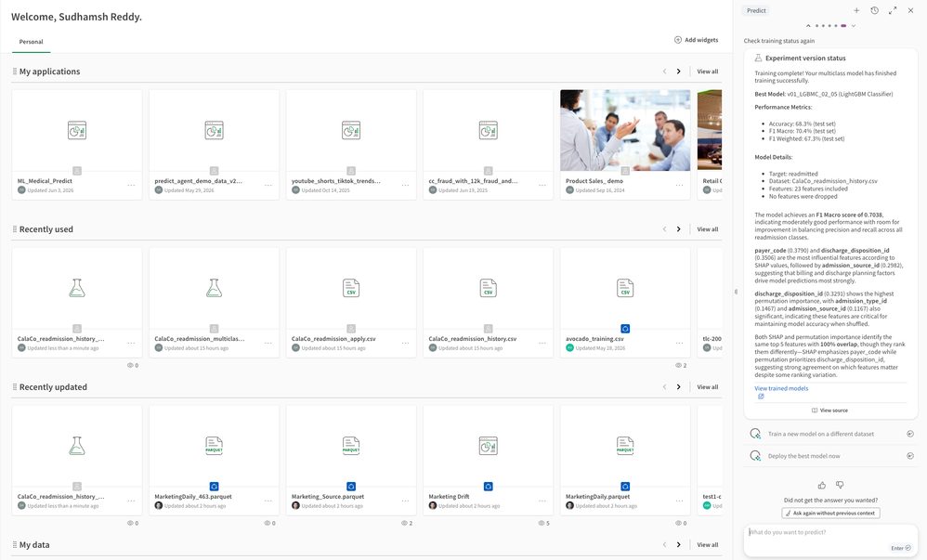Viewport: 927px width, 560px height.
Task: Choose 'Train a new model on a different dataset'
Action: [830, 434]
